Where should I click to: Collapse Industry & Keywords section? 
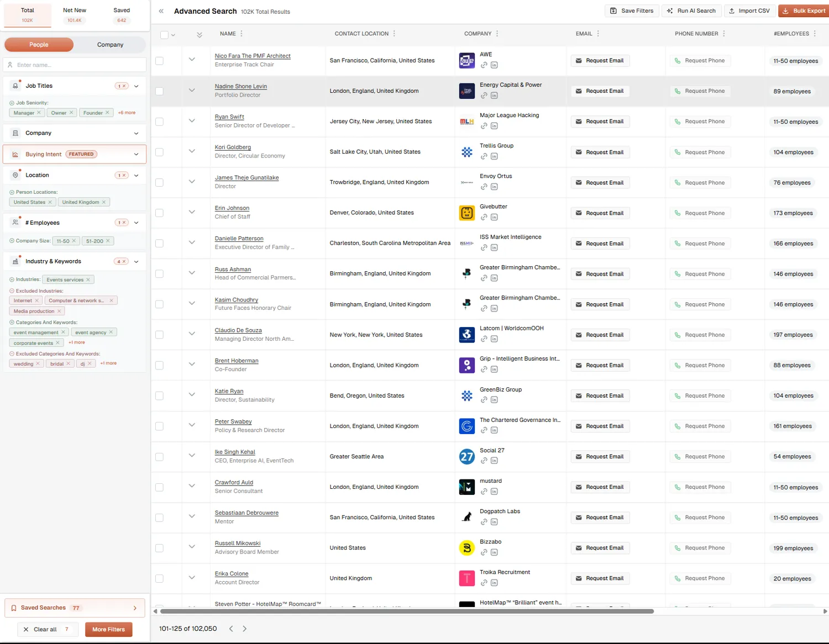137,262
